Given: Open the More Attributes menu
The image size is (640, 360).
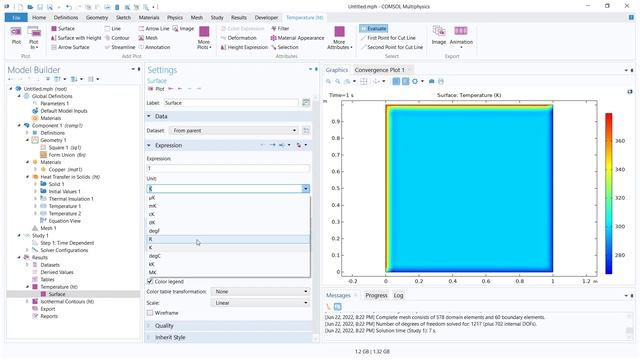Looking at the screenshot, I should tap(339, 38).
